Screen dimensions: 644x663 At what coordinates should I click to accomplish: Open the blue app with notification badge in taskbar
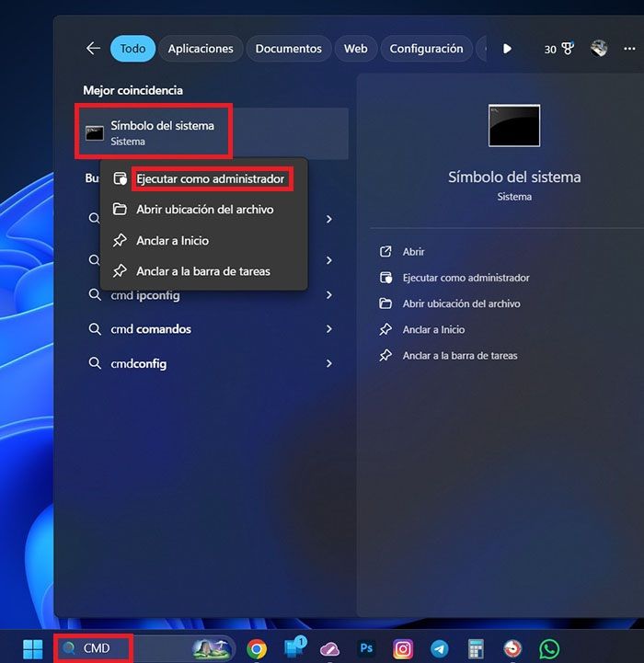[294, 647]
